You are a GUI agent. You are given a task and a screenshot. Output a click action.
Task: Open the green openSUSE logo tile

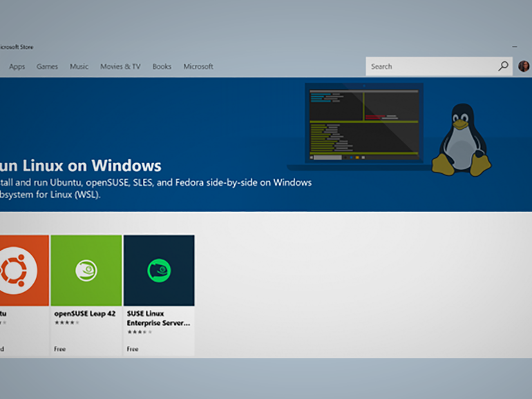tap(86, 270)
